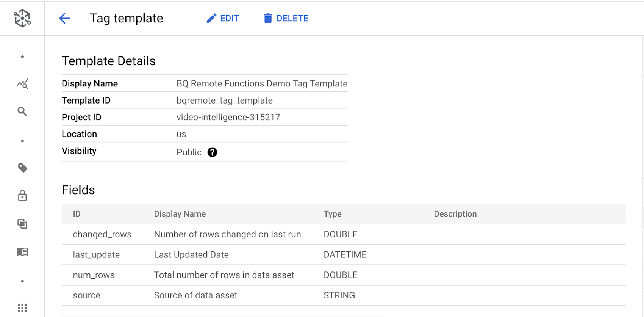Click 'Source of data asset' text
The height and width of the screenshot is (317, 644).
pyautogui.click(x=195, y=295)
